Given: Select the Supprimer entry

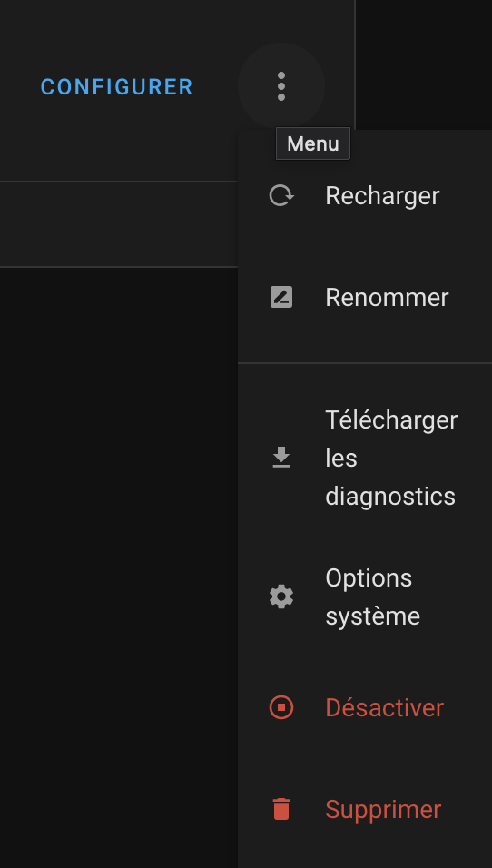Looking at the screenshot, I should (365, 809).
